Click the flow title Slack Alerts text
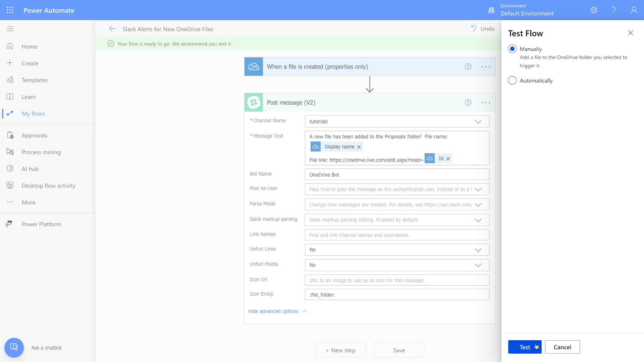The height and width of the screenshot is (362, 644). coord(168,29)
